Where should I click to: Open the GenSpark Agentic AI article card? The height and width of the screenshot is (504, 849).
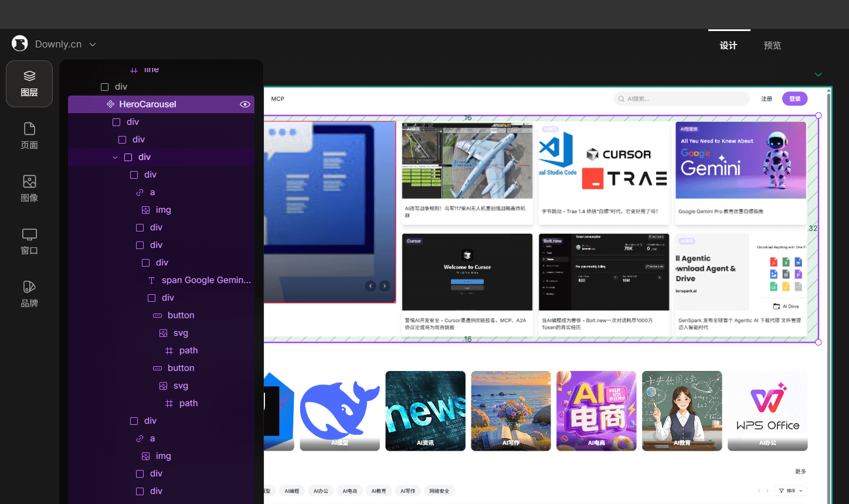click(x=741, y=285)
